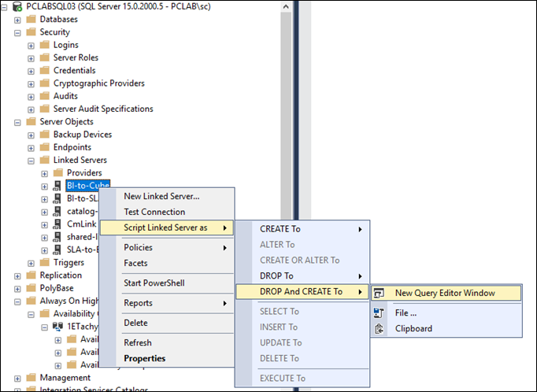
Task: Expand the Logins folder node
Action: point(31,45)
